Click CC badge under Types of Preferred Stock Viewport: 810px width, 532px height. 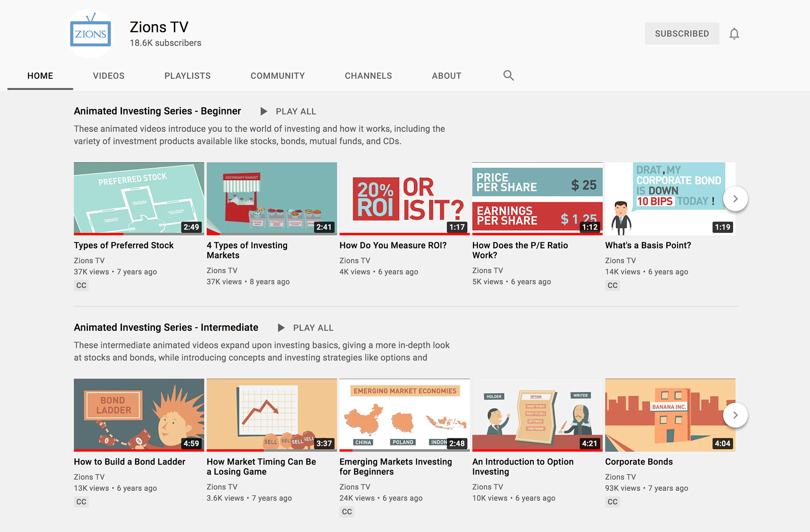[81, 285]
